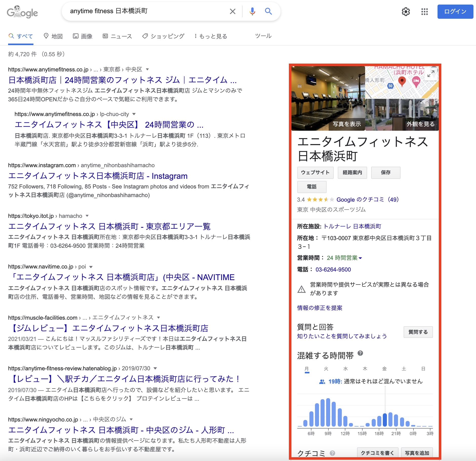Screen dimensions: 476x461
Task: Click the warning triangle icon
Action: (x=301, y=289)
